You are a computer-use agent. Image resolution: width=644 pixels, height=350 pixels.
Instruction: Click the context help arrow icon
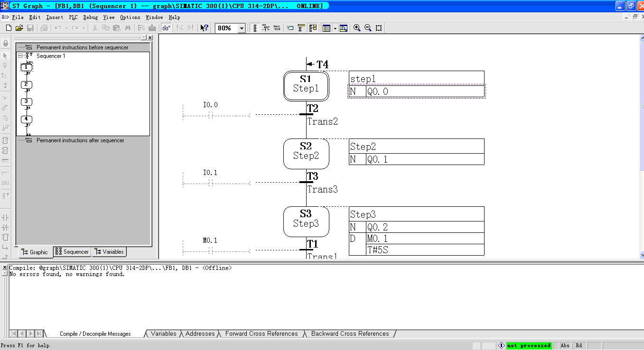(x=204, y=28)
